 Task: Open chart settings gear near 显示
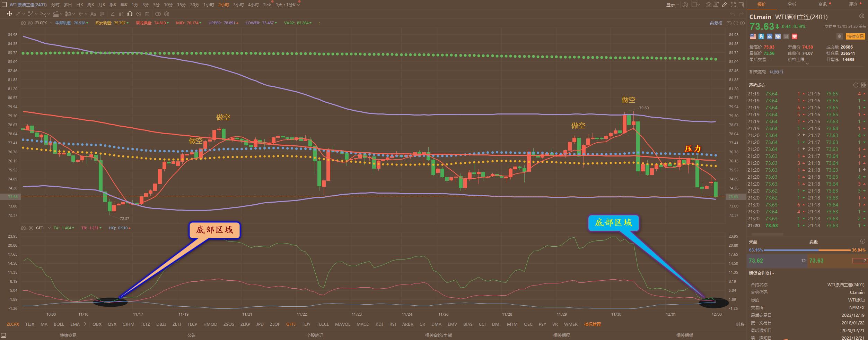[x=685, y=5]
